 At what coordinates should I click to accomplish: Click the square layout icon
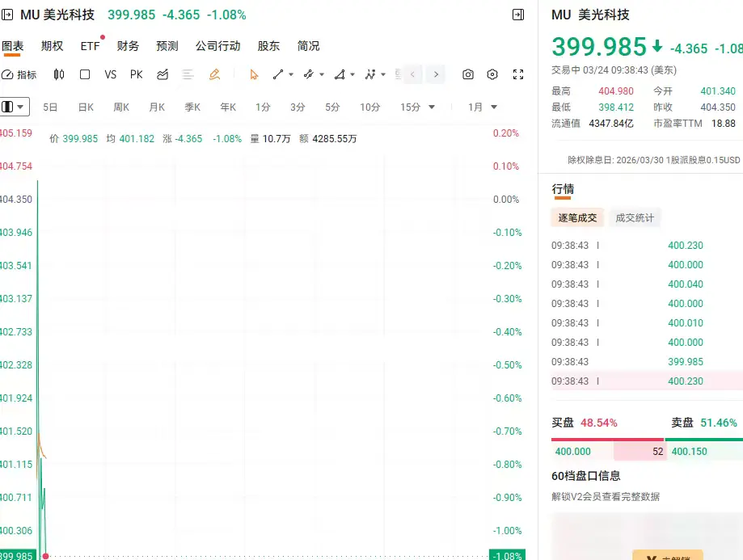point(85,74)
